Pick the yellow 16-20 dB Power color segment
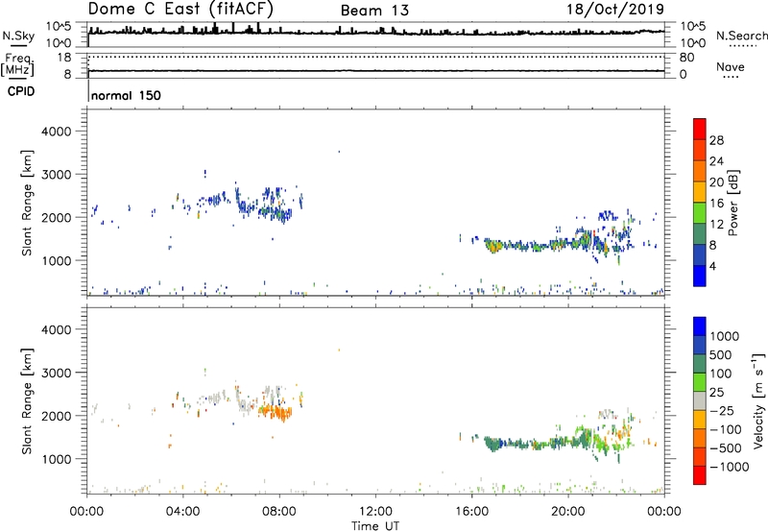 700,192
